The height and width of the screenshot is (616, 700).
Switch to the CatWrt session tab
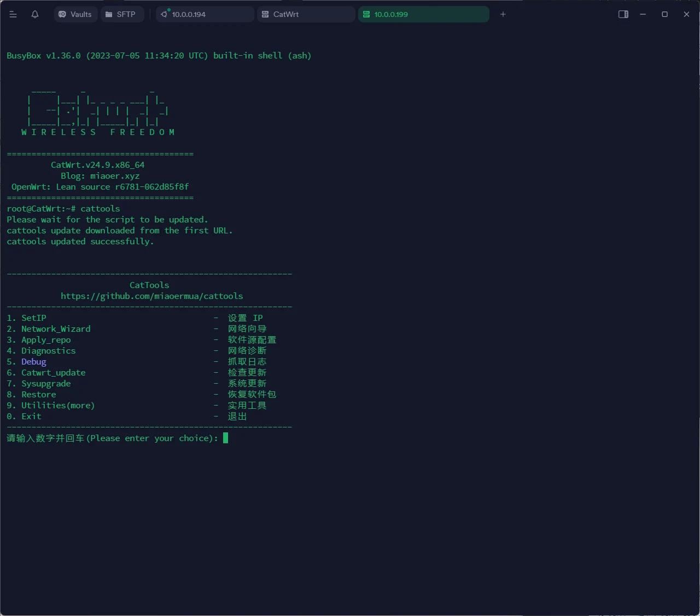point(306,14)
